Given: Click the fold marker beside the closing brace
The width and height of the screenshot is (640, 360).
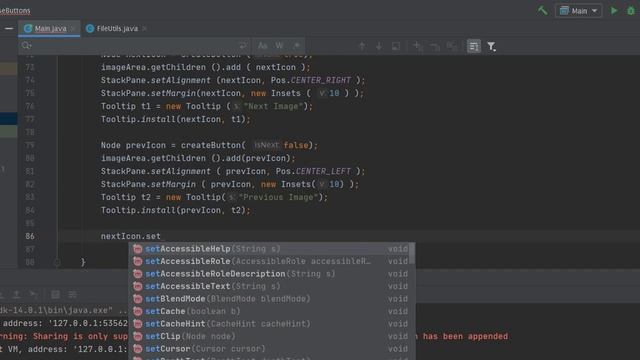Looking at the screenshot, I should pyautogui.click(x=57, y=262).
